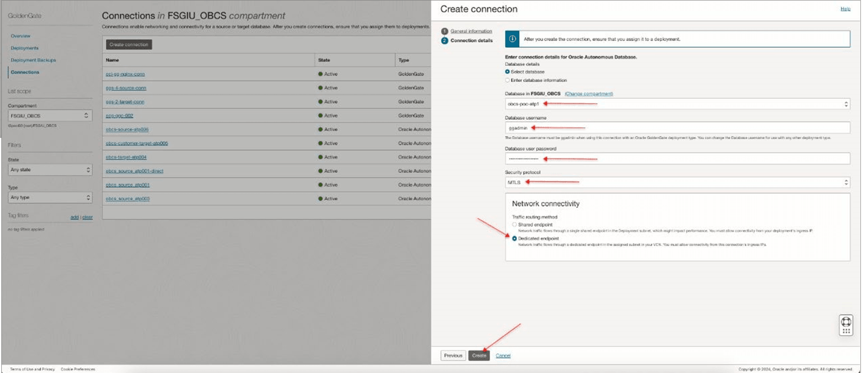Open the Compartment dropdown in List scope
The image size is (868, 373).
pyautogui.click(x=50, y=115)
